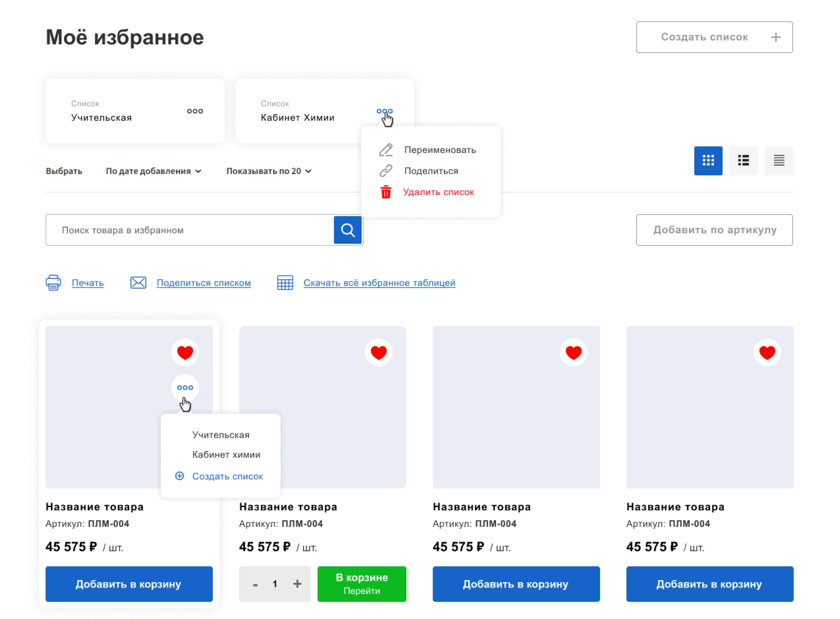840x619 pixels.
Task: Increase quantity with plus stepper
Action: pos(297,583)
